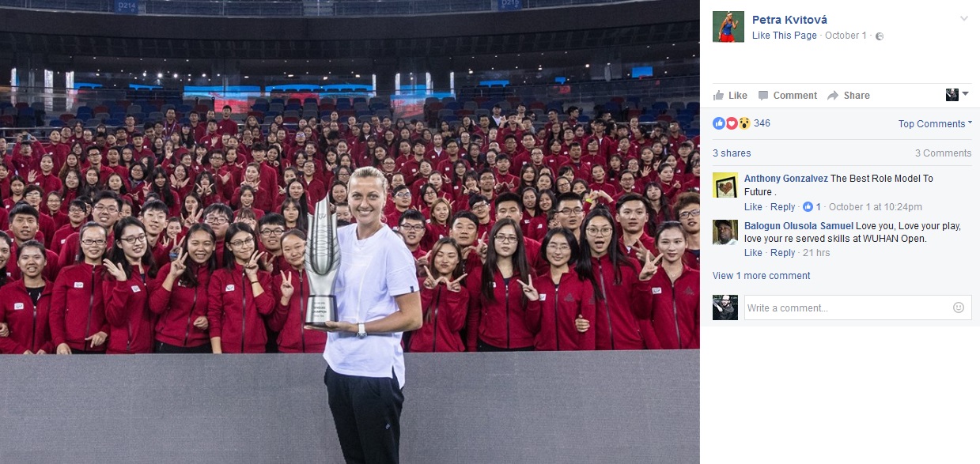Click Anthony Gonzalvez's avatar thumbnail
Screen dimensions: 980x464
(725, 185)
